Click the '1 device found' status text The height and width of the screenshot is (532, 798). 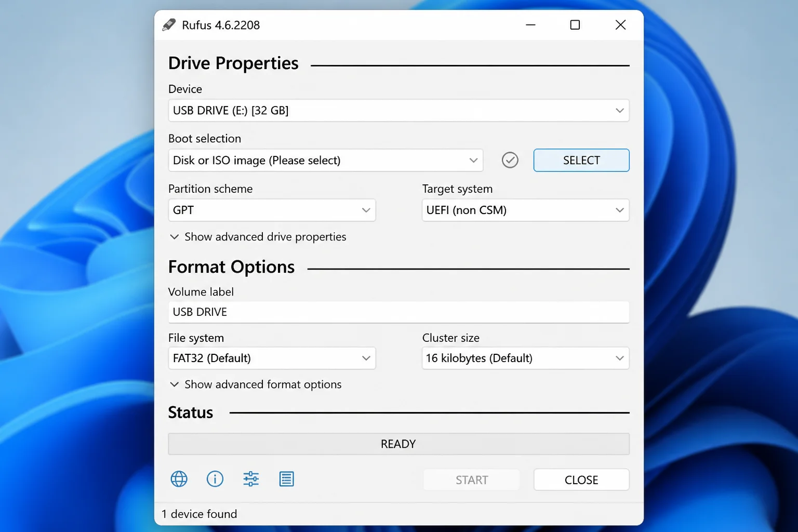pyautogui.click(x=199, y=514)
